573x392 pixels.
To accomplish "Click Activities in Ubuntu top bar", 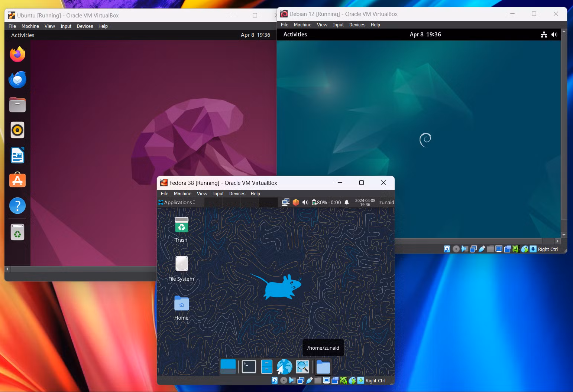I will pyautogui.click(x=23, y=35).
